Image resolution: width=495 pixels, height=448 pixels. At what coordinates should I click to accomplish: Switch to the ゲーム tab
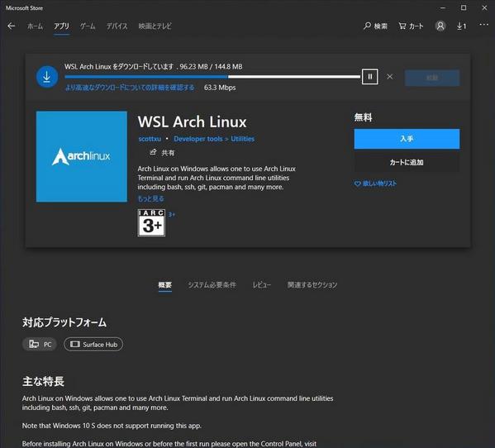pos(88,26)
